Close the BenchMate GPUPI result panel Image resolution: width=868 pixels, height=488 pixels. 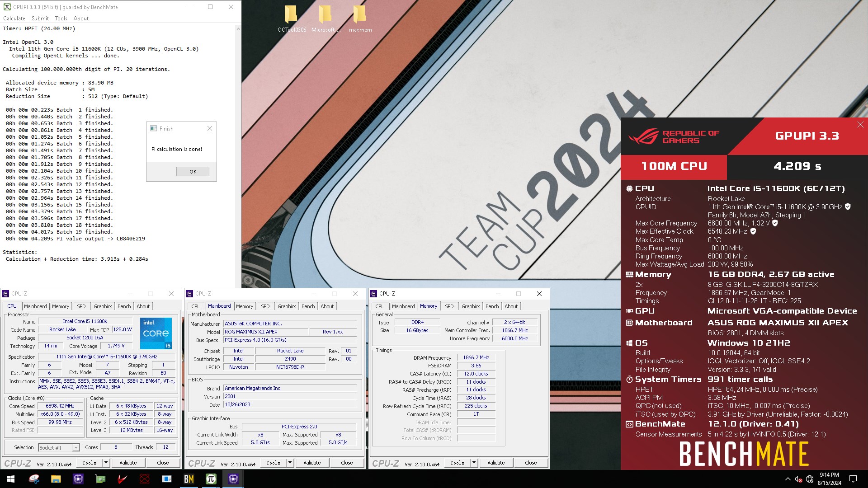click(x=860, y=125)
